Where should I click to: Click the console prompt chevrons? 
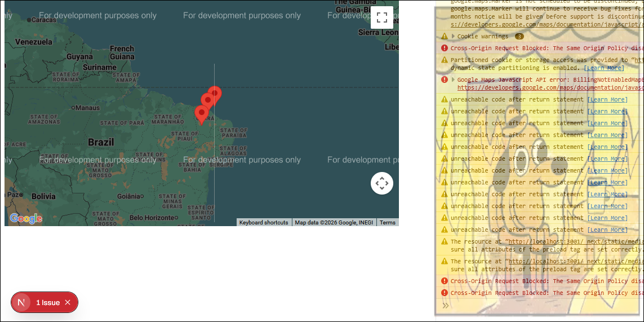click(445, 306)
